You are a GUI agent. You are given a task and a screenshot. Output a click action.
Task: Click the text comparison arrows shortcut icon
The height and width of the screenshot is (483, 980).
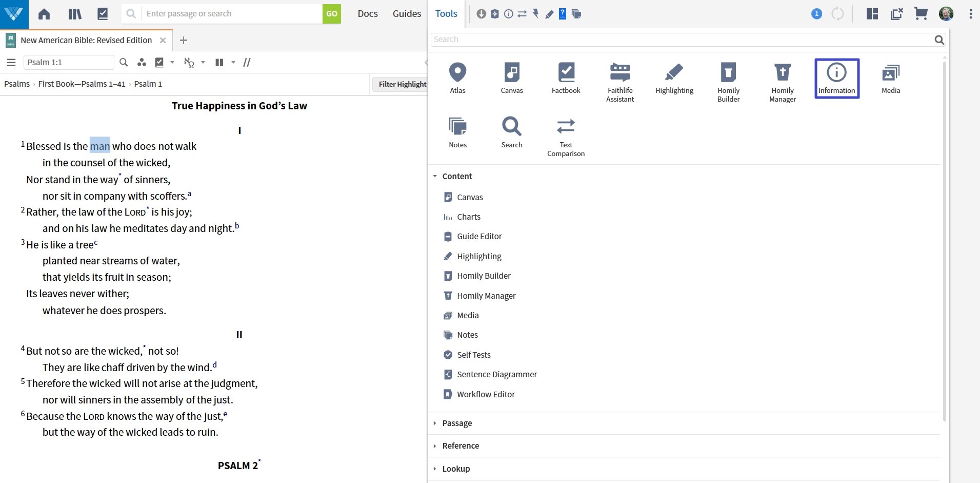(522, 14)
